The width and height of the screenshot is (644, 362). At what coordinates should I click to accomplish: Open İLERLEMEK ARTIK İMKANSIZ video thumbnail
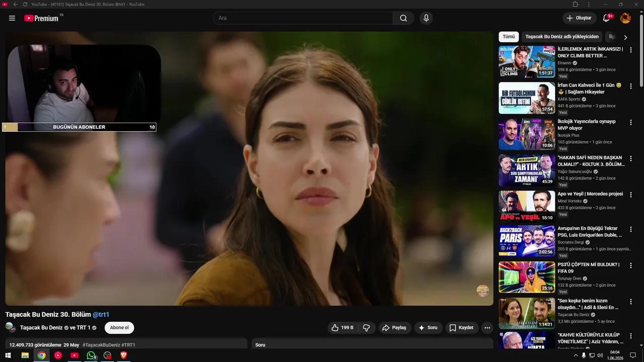pyautogui.click(x=527, y=62)
